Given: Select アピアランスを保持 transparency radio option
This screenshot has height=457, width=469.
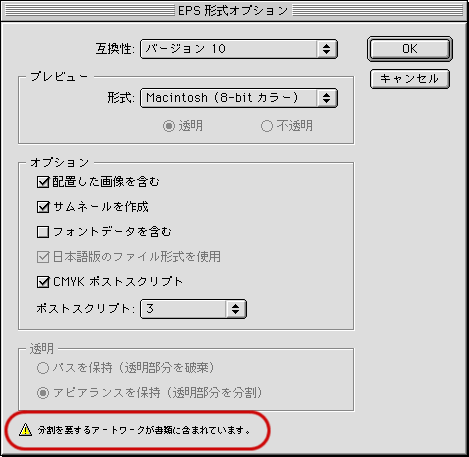Looking at the screenshot, I should pos(43,393).
